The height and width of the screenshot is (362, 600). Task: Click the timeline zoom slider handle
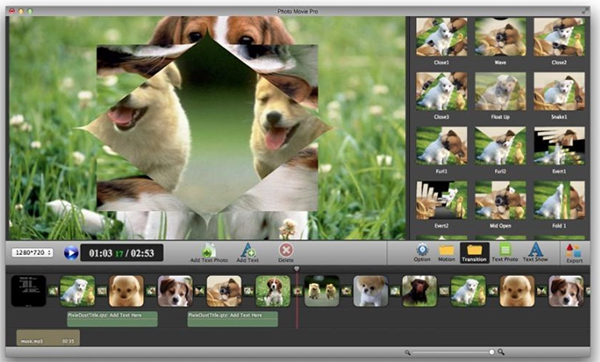coord(492,352)
